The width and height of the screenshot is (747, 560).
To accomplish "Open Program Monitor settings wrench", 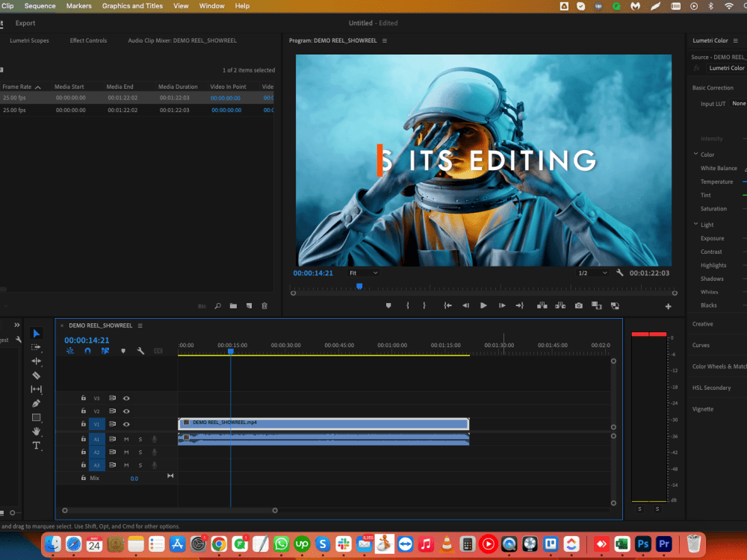I will pos(620,273).
